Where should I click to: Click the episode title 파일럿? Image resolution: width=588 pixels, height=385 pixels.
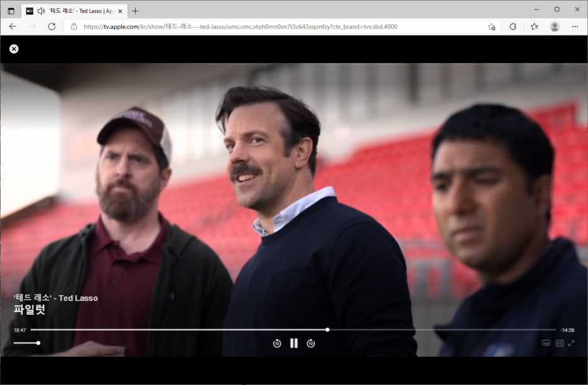[30, 309]
